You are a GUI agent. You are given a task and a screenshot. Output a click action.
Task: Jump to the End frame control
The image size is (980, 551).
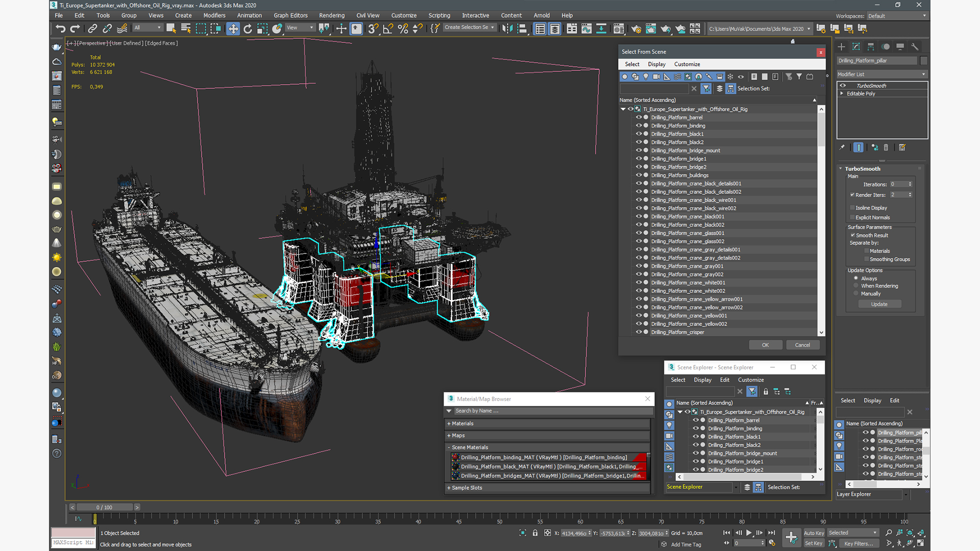(x=771, y=533)
